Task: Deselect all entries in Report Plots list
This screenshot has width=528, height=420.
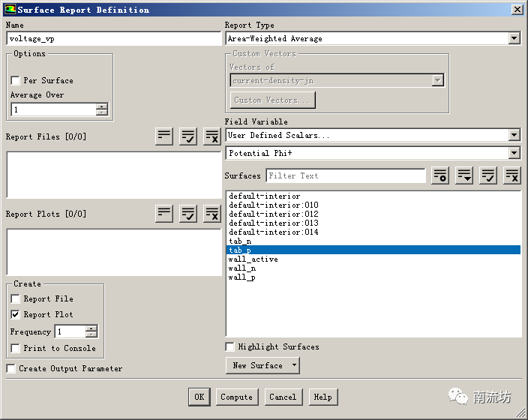Action: (212, 213)
